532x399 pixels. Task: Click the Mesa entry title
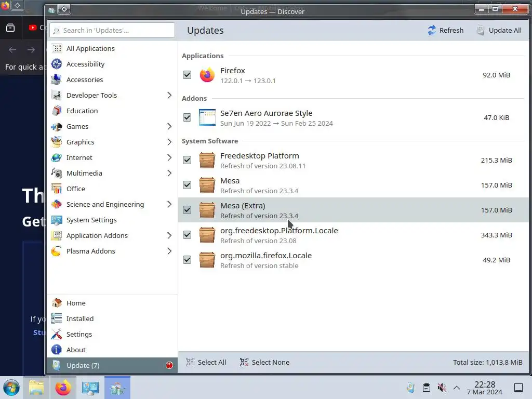pos(230,181)
